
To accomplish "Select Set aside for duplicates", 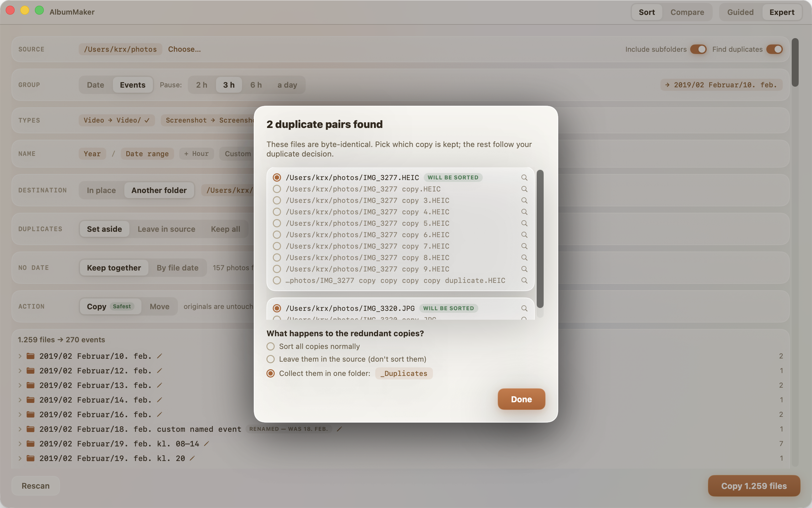I will [x=104, y=229].
